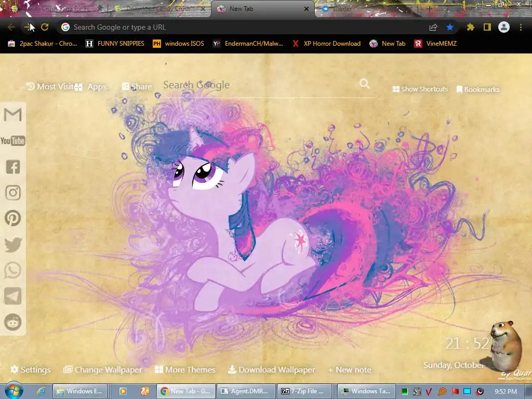Switch to the 7-Zip File Manager taskbar window
The image size is (532, 399).
304,391
